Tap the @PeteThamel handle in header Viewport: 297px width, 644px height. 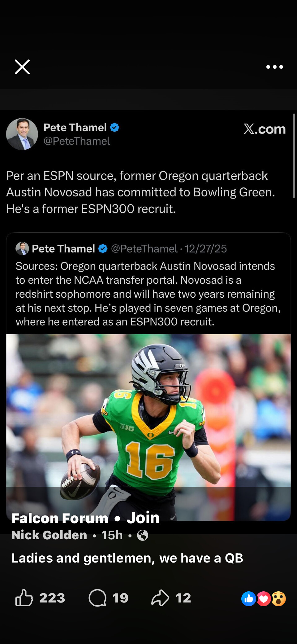pyautogui.click(x=77, y=141)
